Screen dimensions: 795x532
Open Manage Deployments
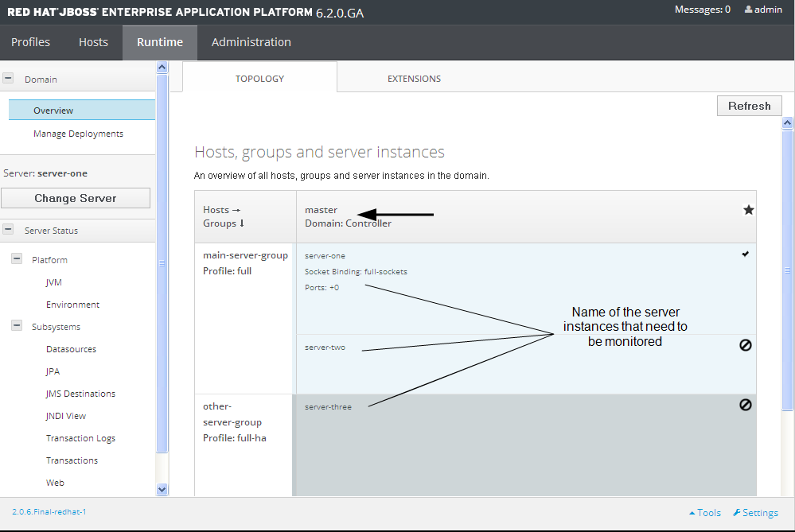[x=78, y=134]
